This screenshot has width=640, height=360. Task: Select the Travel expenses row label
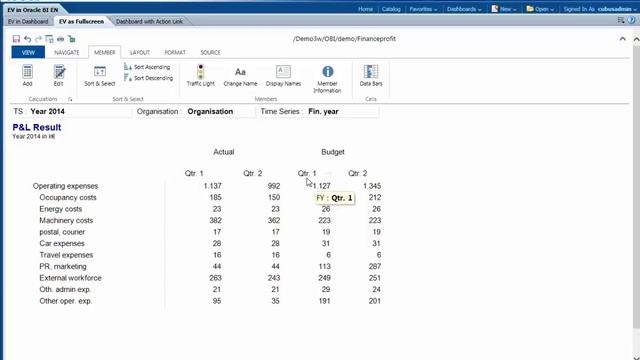[66, 255]
